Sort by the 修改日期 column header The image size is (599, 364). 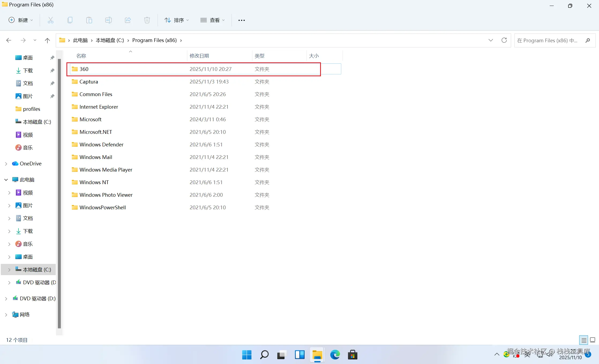click(199, 56)
